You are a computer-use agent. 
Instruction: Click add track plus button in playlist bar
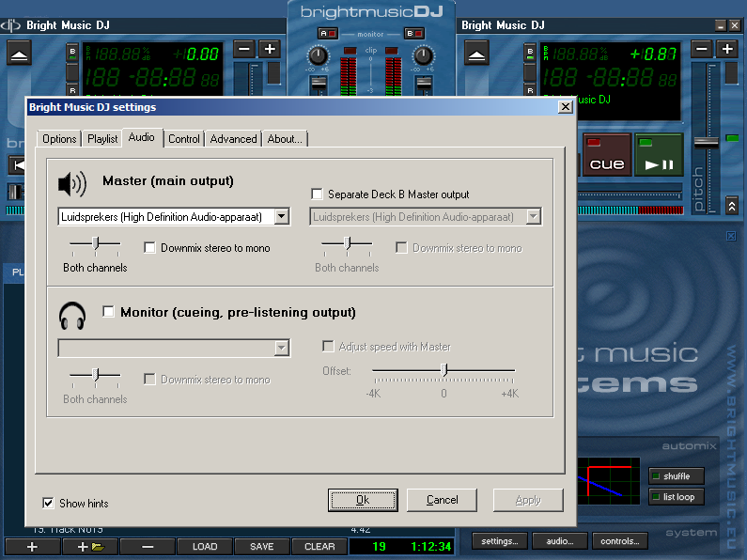point(32,547)
